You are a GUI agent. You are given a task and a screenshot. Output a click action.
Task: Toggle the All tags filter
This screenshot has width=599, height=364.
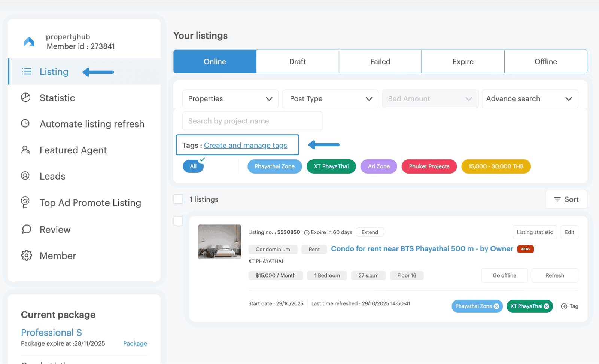[x=193, y=166]
